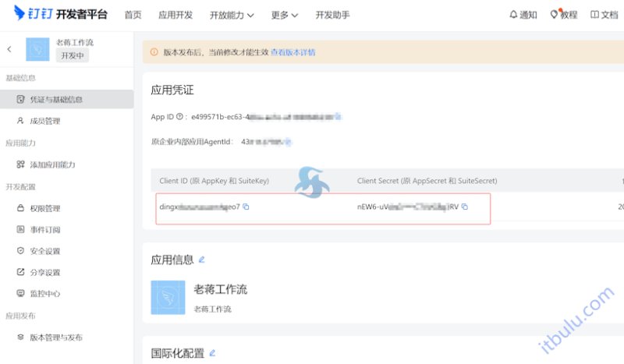This screenshot has height=364, width=624.
Task: Copy the AgentId value
Action: click(x=288, y=142)
